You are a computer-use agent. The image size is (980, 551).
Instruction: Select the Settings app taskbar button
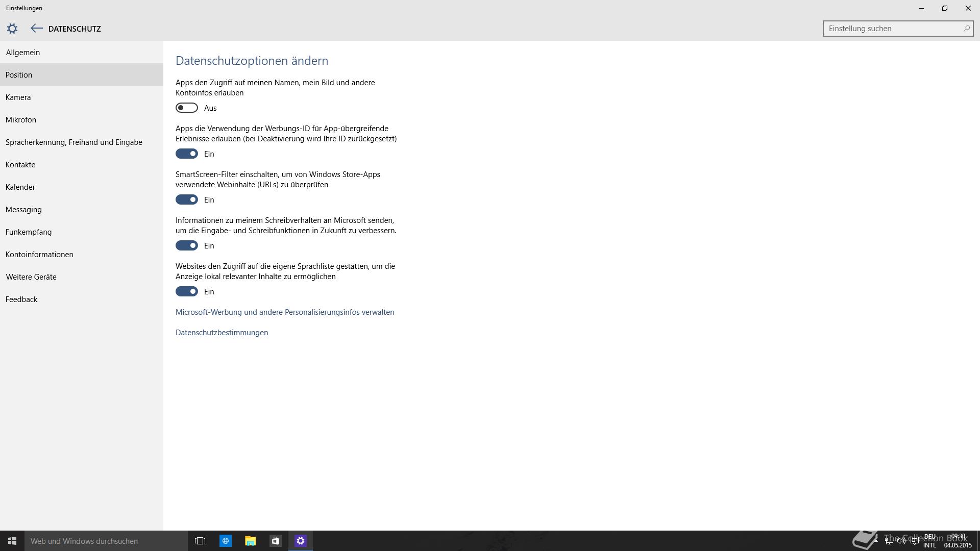pyautogui.click(x=300, y=541)
